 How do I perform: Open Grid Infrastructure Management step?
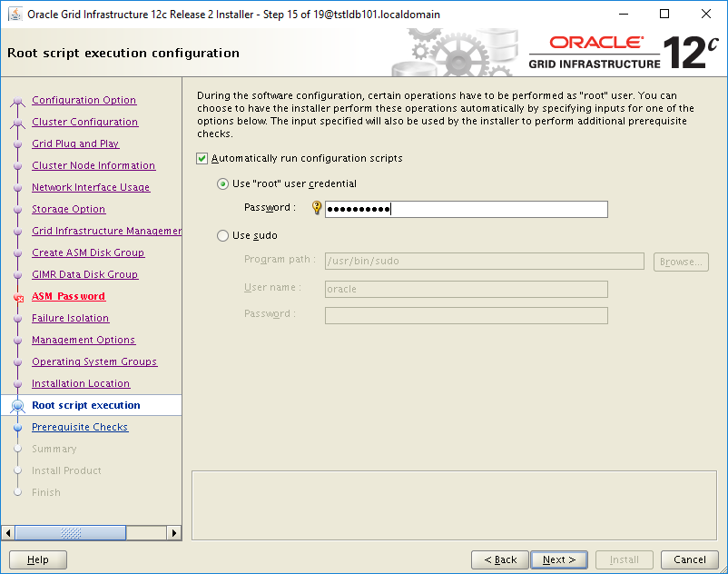(x=106, y=232)
